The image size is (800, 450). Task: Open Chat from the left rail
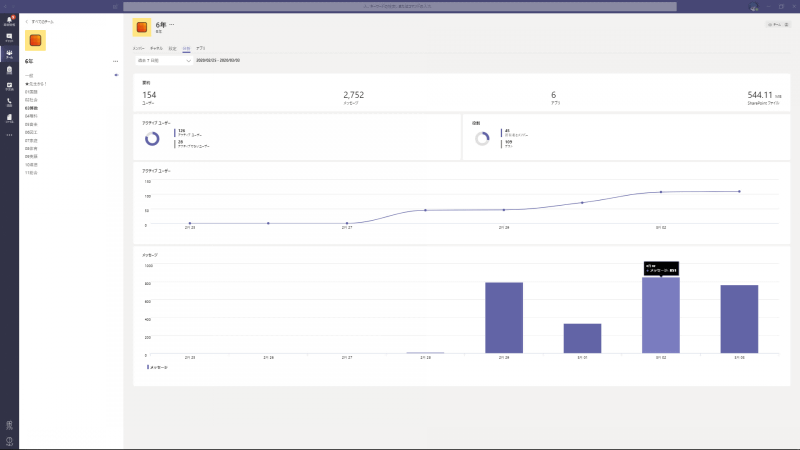point(9,37)
